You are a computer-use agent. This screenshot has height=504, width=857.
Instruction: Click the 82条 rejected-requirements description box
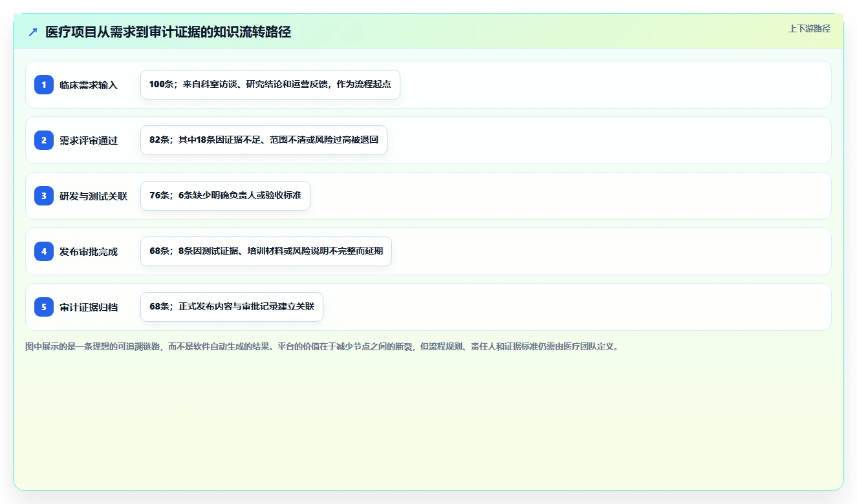tap(264, 140)
